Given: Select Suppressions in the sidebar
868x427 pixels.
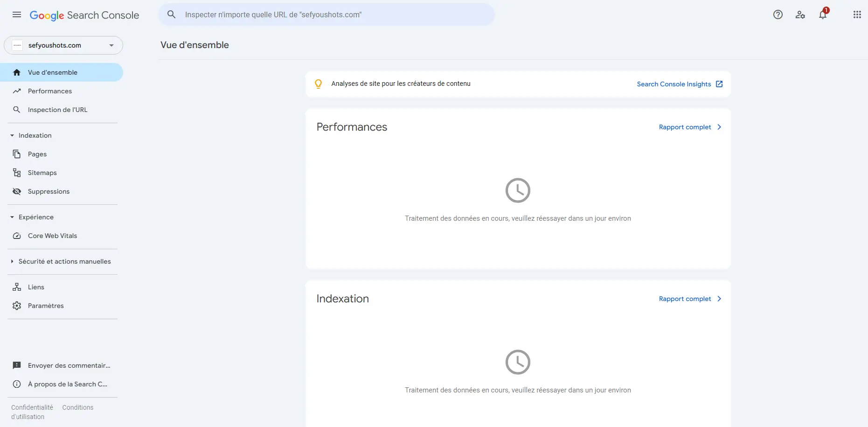Looking at the screenshot, I should [x=49, y=191].
